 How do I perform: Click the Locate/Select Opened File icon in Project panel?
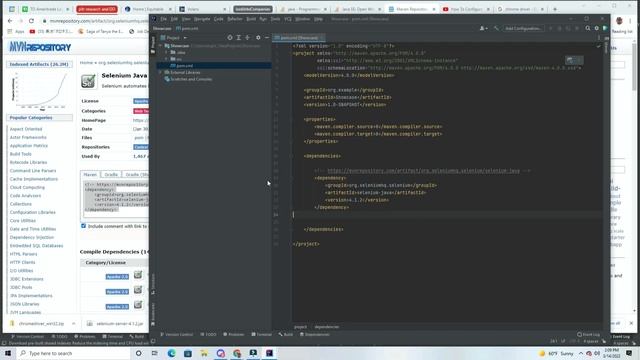point(230,38)
